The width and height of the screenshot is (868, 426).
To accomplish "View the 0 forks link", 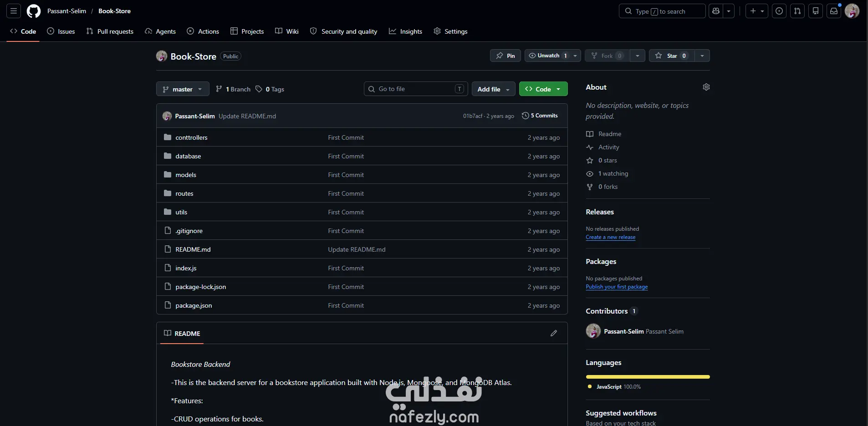I will click(602, 187).
